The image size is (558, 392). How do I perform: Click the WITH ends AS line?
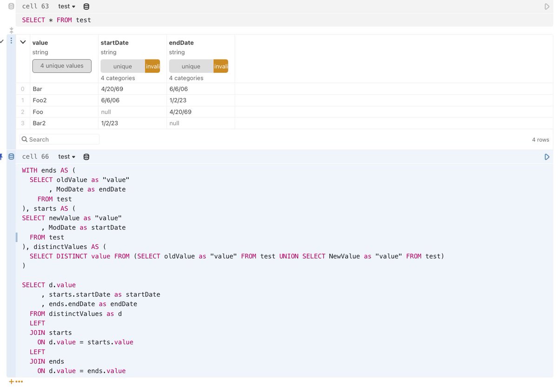pyautogui.click(x=49, y=170)
